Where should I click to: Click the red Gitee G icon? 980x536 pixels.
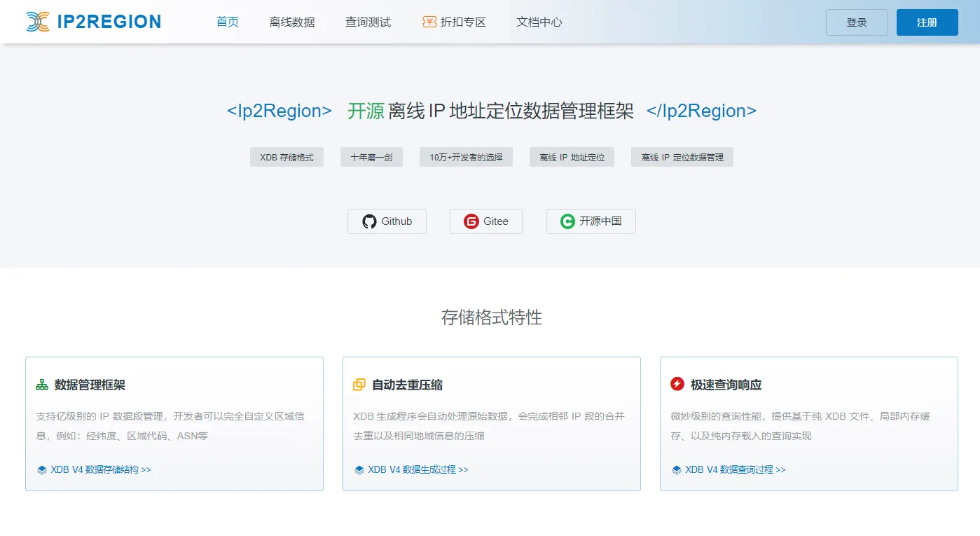pos(471,221)
